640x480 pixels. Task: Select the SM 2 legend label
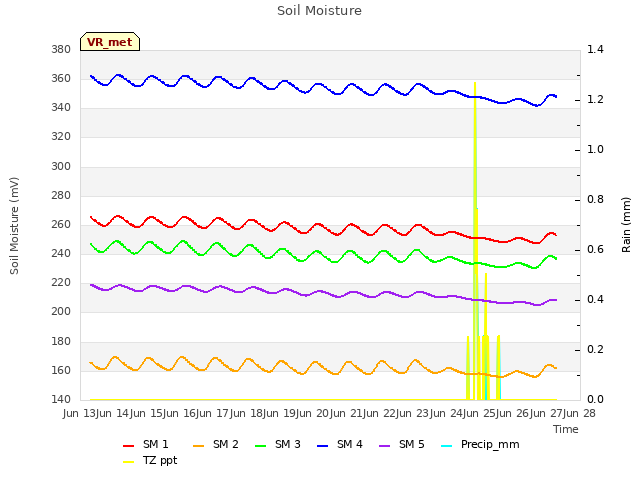(x=226, y=444)
